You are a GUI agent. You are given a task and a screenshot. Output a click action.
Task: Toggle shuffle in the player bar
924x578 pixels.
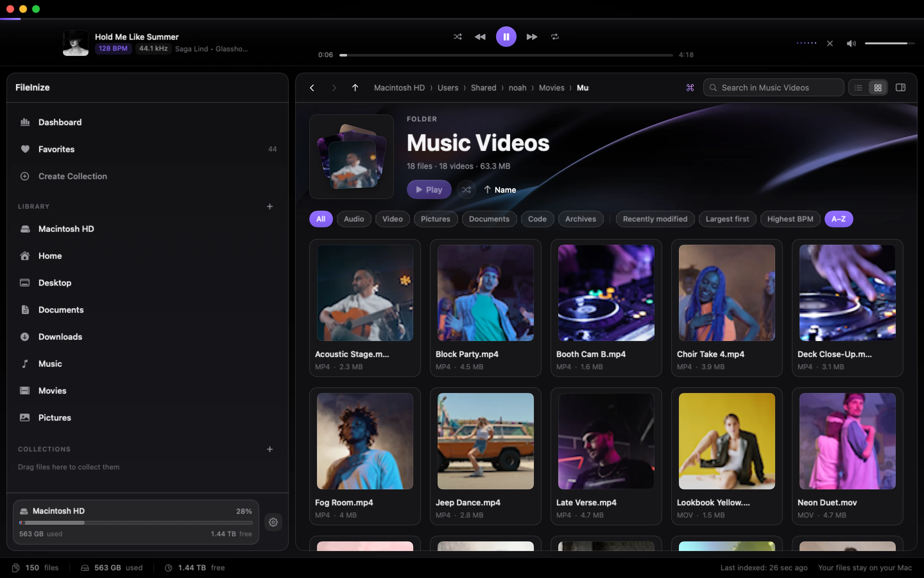(458, 37)
